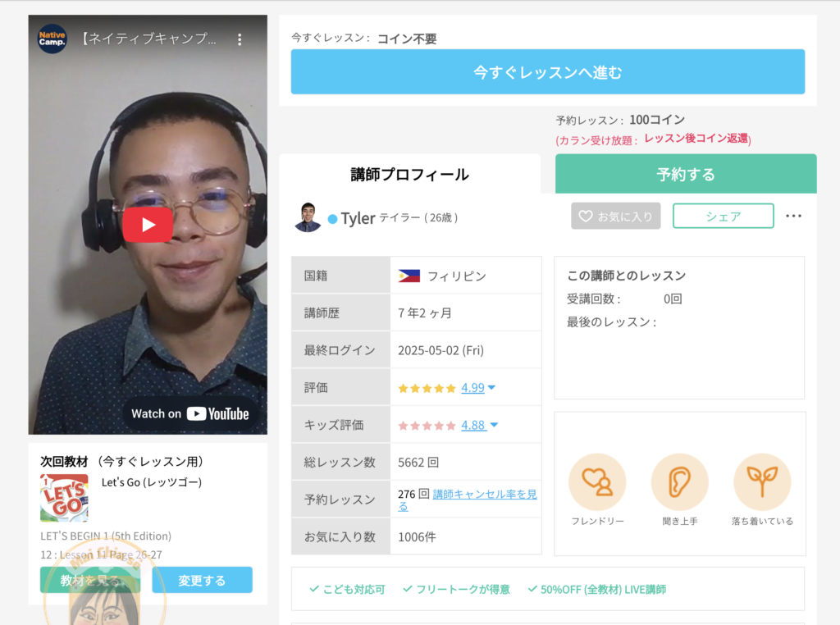This screenshot has height=625, width=840.
Task: Click the 12 : Lesson 11 Page 26-27 text
Action: click(x=101, y=554)
